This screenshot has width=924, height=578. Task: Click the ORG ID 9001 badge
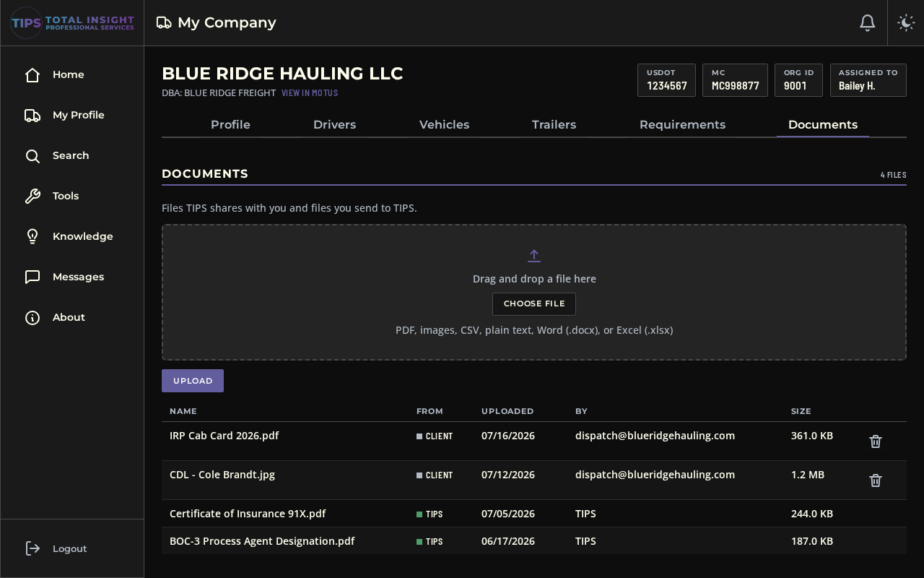pos(798,80)
